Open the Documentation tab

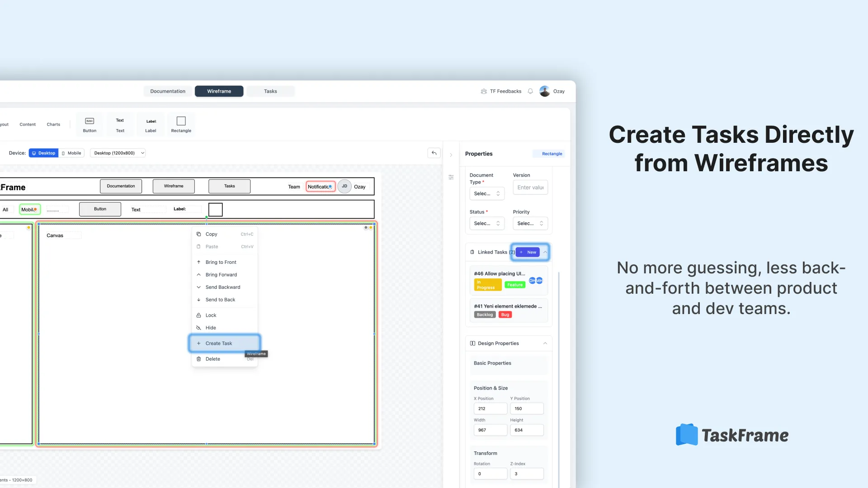click(168, 91)
